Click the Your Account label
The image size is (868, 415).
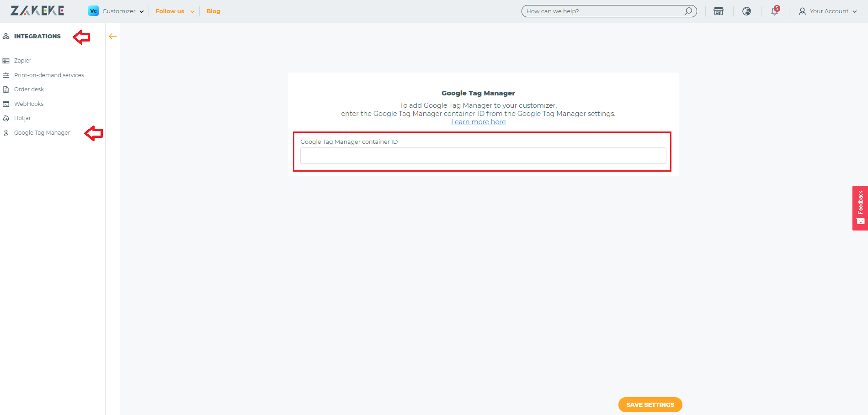click(829, 11)
